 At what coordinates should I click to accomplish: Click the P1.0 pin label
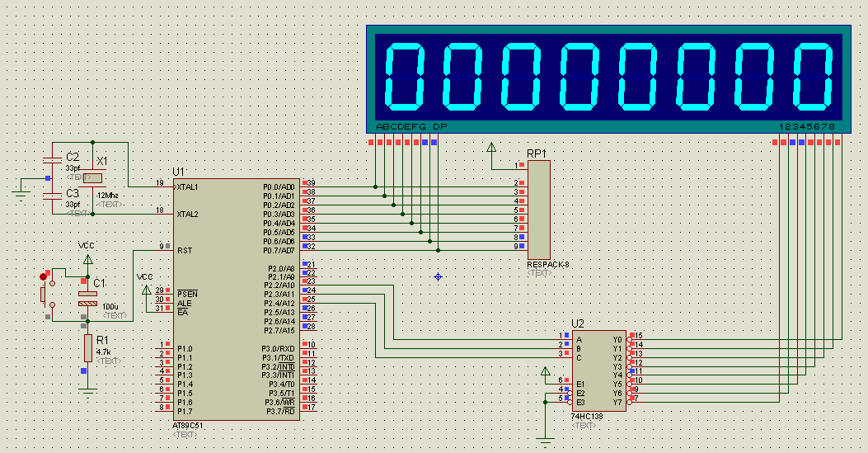coord(185,349)
